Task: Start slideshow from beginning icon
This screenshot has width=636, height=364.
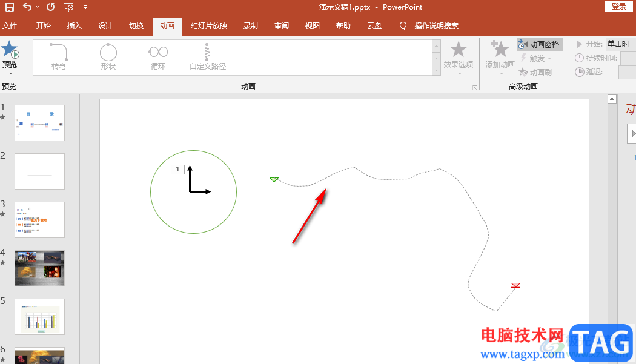Action: [68, 7]
